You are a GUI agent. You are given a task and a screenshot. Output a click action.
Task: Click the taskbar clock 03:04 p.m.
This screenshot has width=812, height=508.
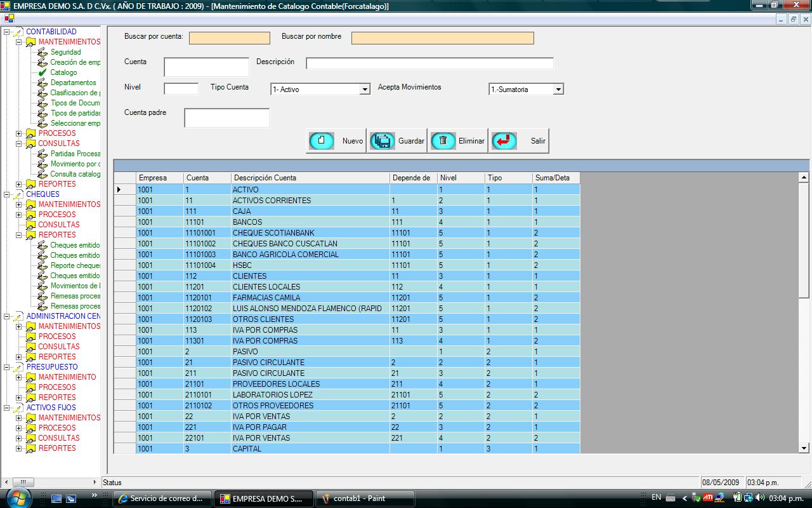tap(785, 498)
